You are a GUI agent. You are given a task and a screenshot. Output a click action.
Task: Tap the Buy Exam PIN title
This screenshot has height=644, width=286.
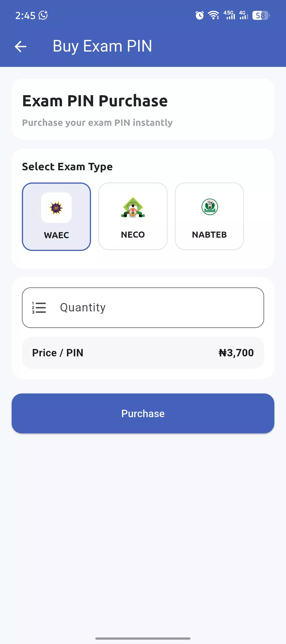pyautogui.click(x=102, y=46)
